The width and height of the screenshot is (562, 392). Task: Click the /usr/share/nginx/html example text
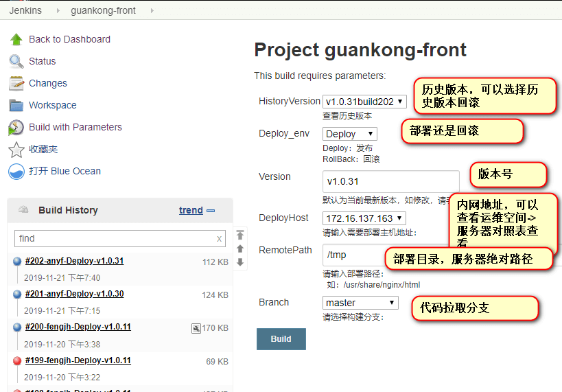pyautogui.click(x=382, y=285)
